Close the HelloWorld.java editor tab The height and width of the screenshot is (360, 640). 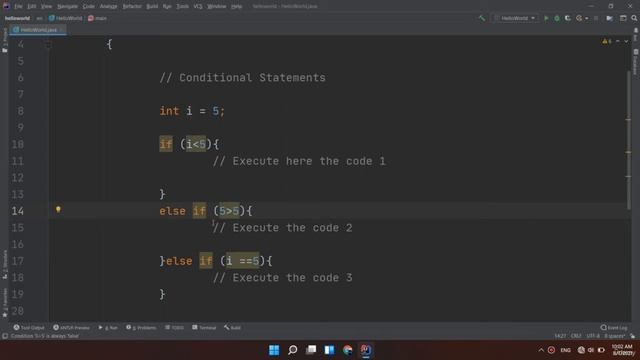point(61,30)
